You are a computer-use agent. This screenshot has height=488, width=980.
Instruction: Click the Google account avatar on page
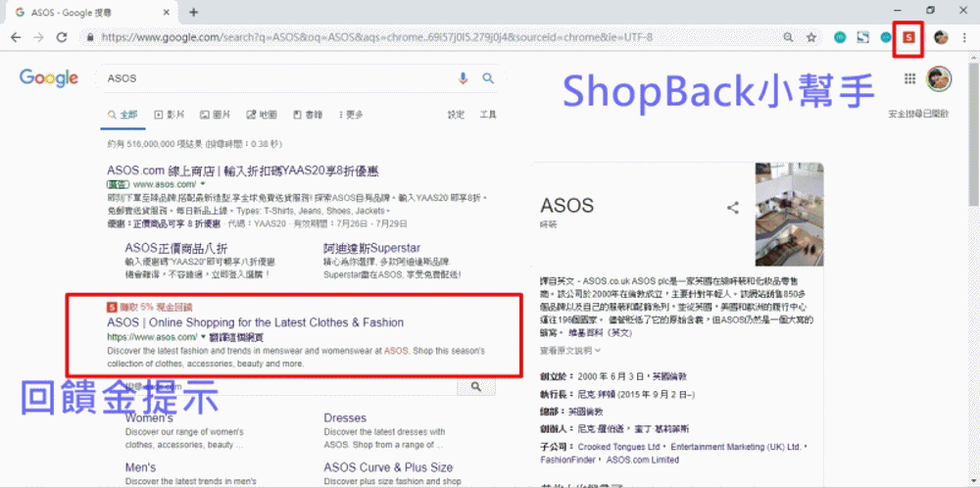click(x=939, y=78)
